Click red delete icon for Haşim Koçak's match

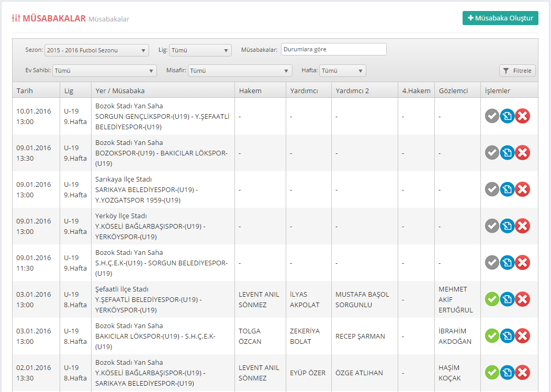pos(522,373)
